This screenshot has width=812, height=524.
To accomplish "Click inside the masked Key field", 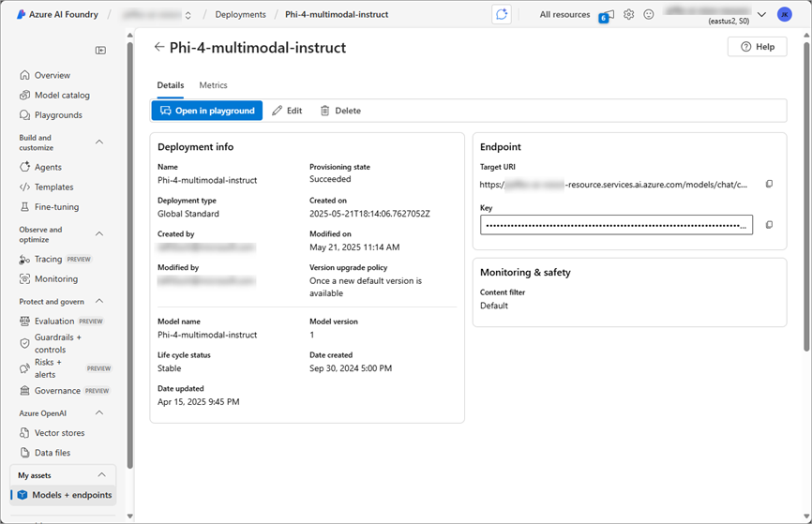I will coord(616,225).
